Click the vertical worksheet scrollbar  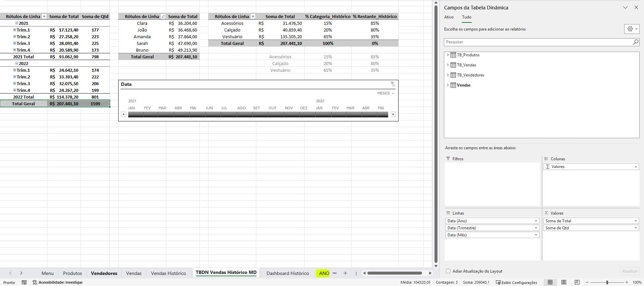point(436,134)
